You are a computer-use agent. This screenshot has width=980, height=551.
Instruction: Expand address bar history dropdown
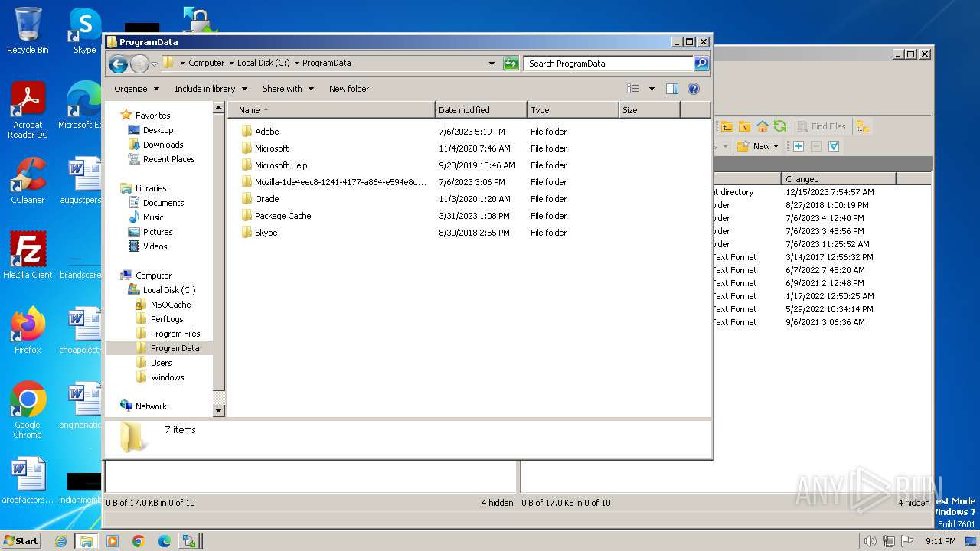pyautogui.click(x=492, y=64)
